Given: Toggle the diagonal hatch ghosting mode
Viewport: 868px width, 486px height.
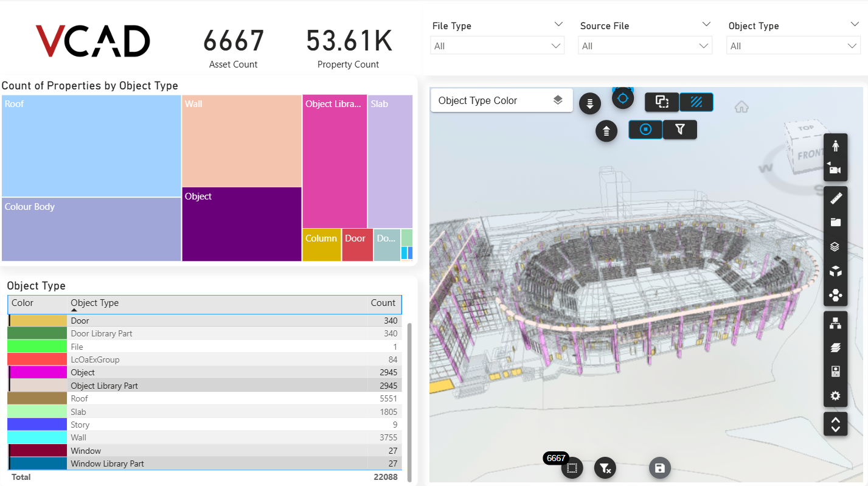Looking at the screenshot, I should point(696,102).
